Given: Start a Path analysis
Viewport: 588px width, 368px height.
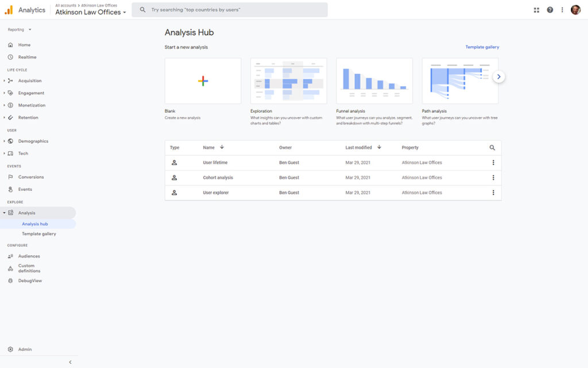Looking at the screenshot, I should 460,80.
